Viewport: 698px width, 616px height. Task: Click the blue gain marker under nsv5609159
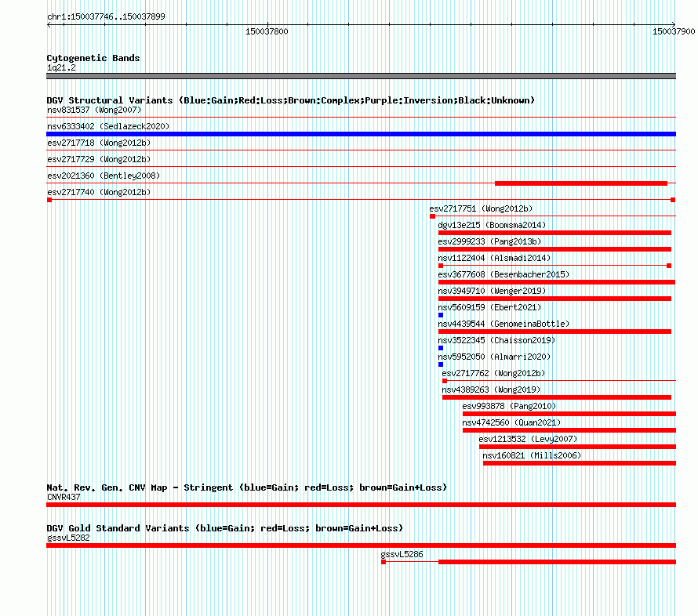click(x=441, y=315)
